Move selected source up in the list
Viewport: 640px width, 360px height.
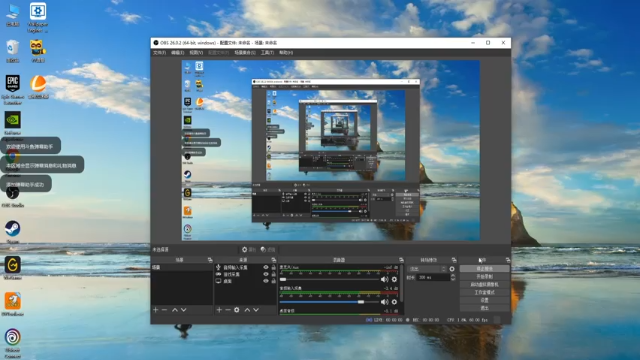247,310
